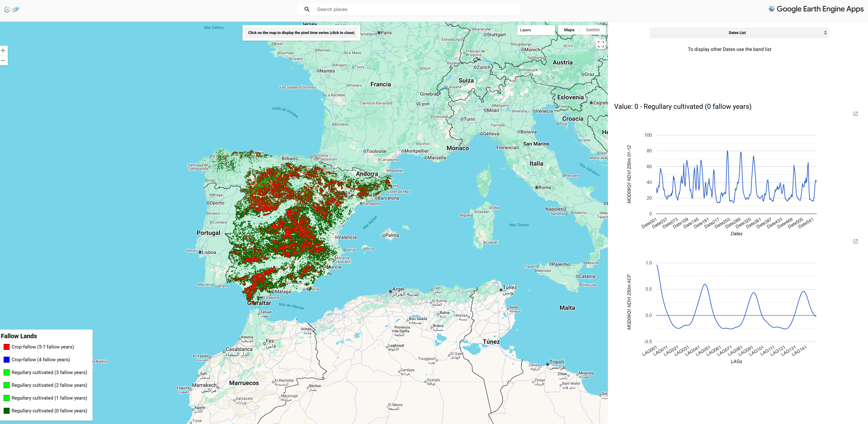Close the click-on-map instruction message
868x424 pixels.
[301, 33]
